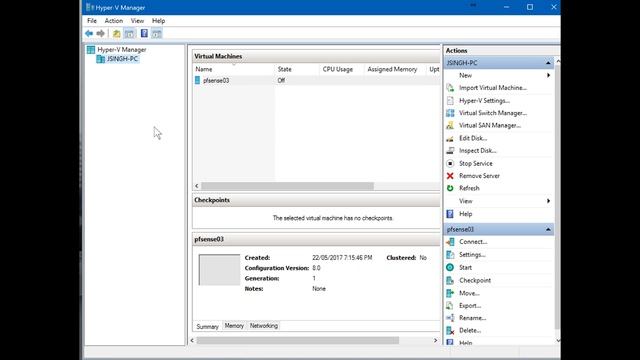The width and height of the screenshot is (640, 360).
Task: Select the Summary tab
Action: [x=207, y=327]
